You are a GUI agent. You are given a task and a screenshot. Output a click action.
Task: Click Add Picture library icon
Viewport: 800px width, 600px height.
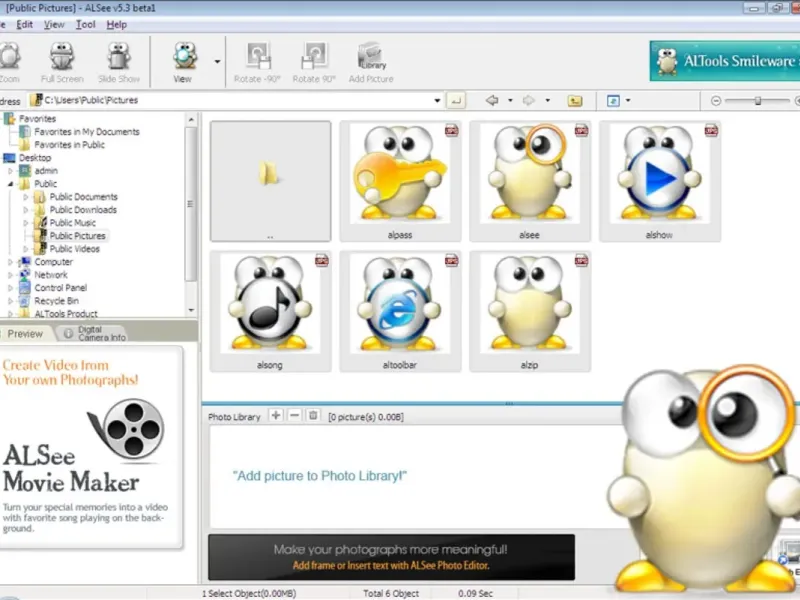371,62
